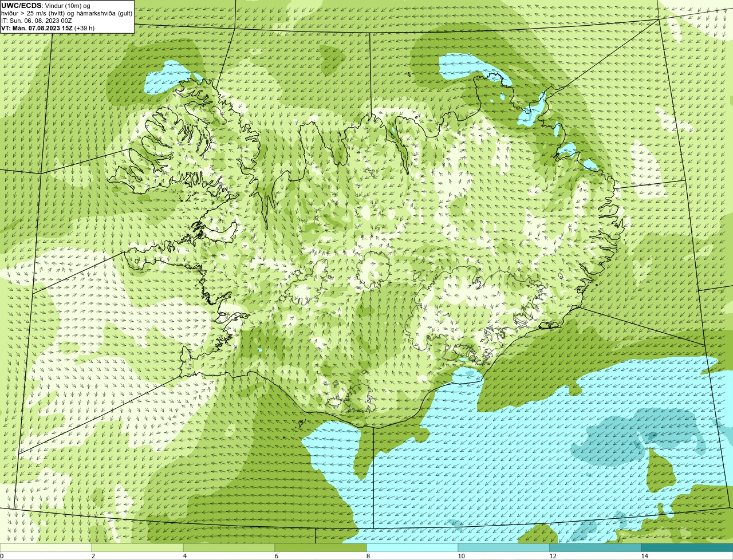The image size is (733, 560).
Task: Select the dark teal above-14 m/s color segment
Action: (687, 547)
